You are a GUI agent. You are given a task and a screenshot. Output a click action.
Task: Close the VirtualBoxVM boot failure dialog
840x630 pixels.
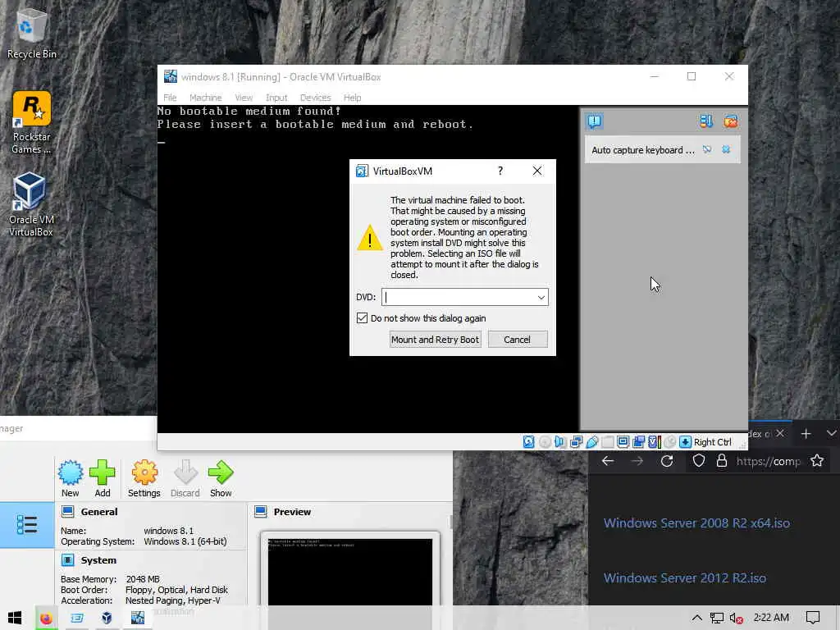(x=537, y=171)
